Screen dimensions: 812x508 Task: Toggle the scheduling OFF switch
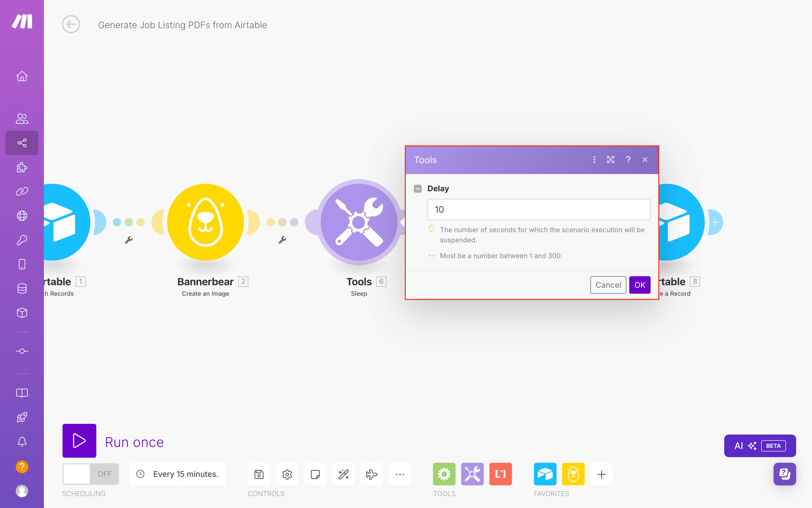click(90, 474)
